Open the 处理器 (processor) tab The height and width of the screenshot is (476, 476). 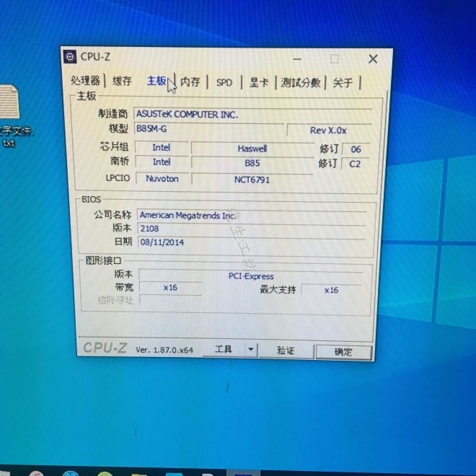tap(85, 81)
